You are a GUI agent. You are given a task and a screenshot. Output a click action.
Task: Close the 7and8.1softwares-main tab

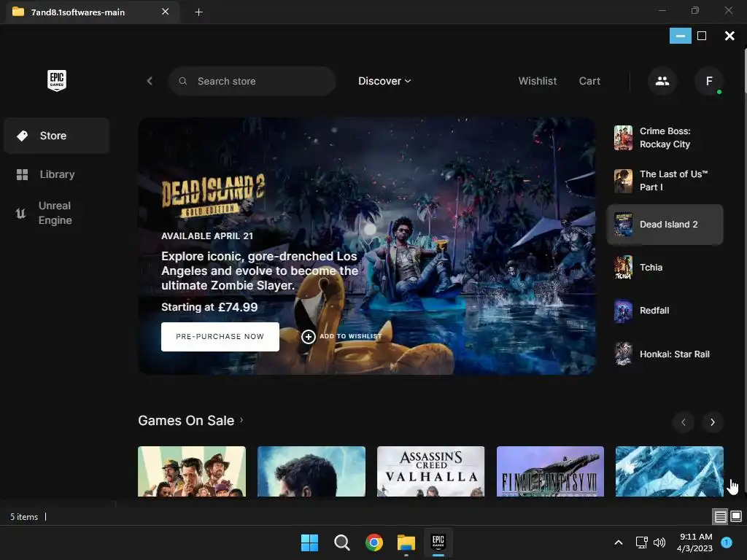coord(166,12)
